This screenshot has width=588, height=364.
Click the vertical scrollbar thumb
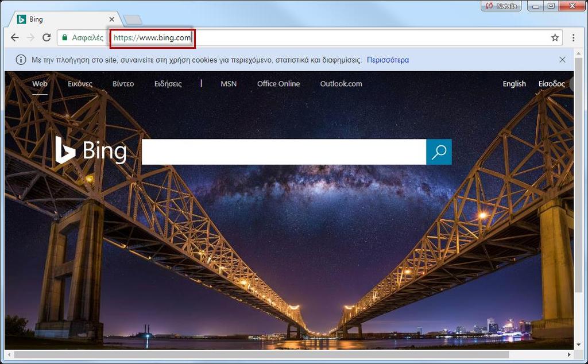[x=578, y=176]
